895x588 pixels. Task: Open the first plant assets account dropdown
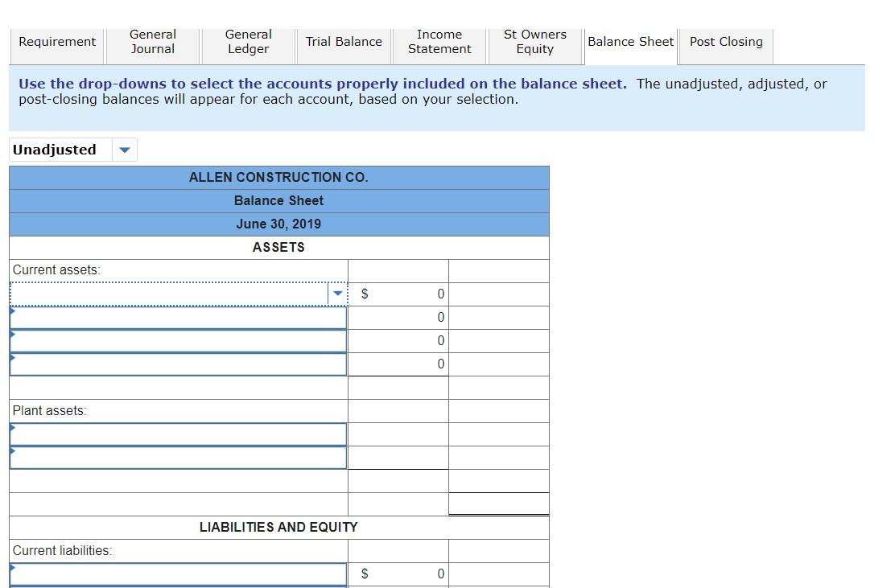coord(177,434)
